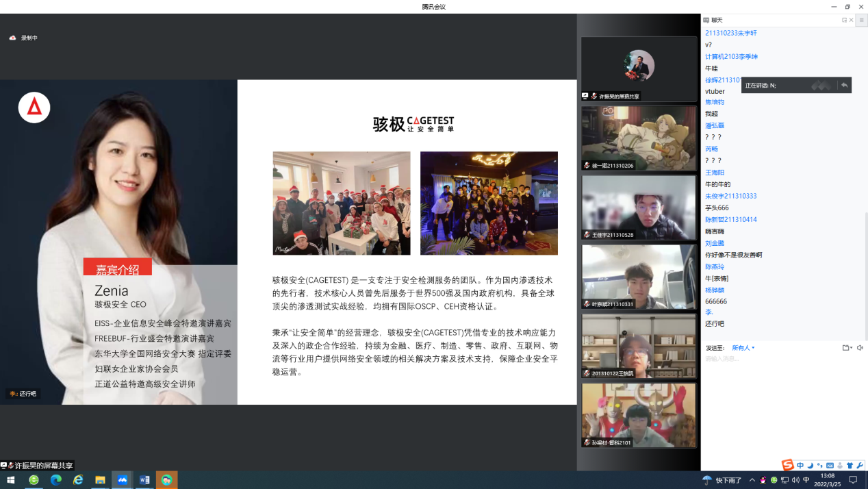
Task: Toggle chat sound notification speaker icon
Action: (x=860, y=348)
